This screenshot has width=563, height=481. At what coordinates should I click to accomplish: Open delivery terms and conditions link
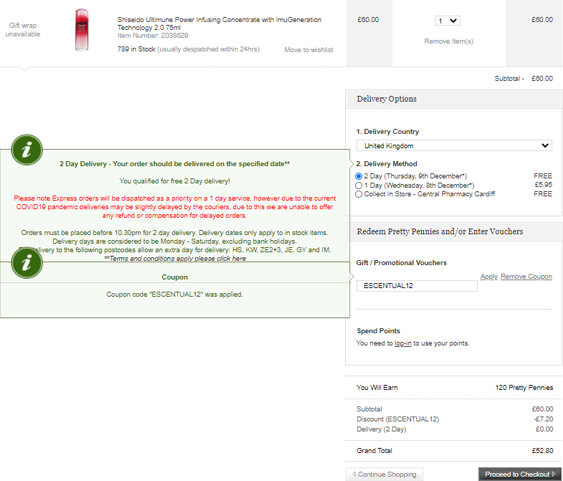[175, 258]
